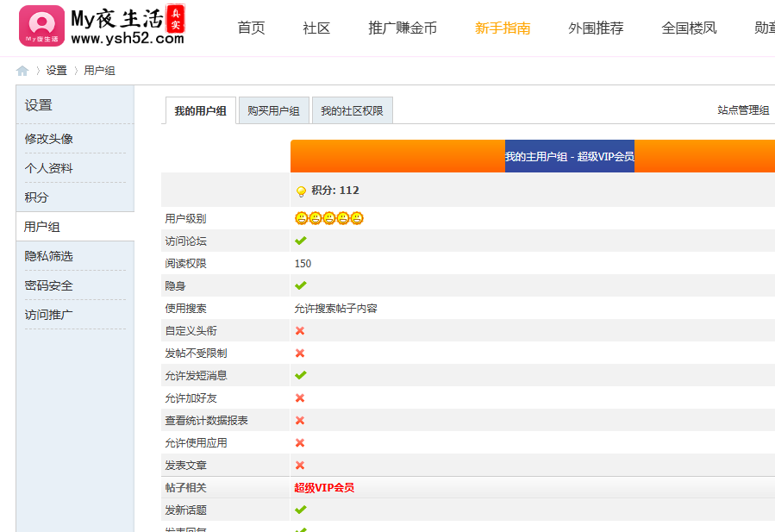Viewport: 775px width, 532px height.
Task: Open 外围推荐 navigation item
Action: [596, 28]
